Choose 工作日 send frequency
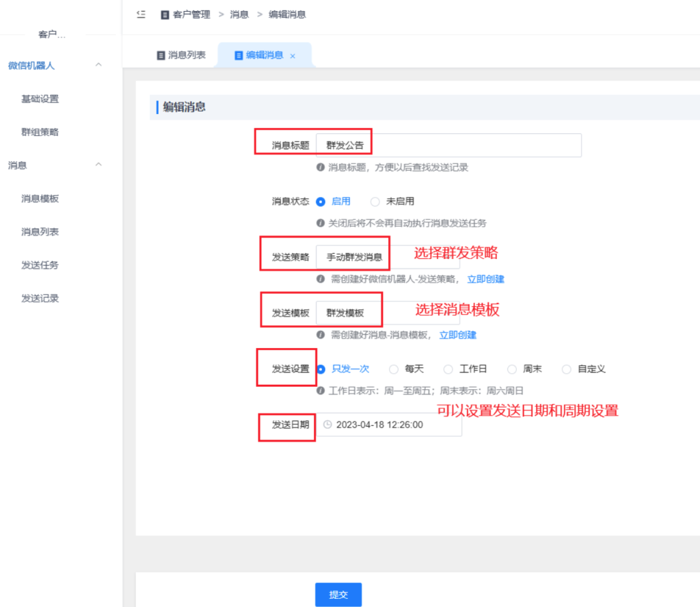The image size is (700, 607). [448, 369]
